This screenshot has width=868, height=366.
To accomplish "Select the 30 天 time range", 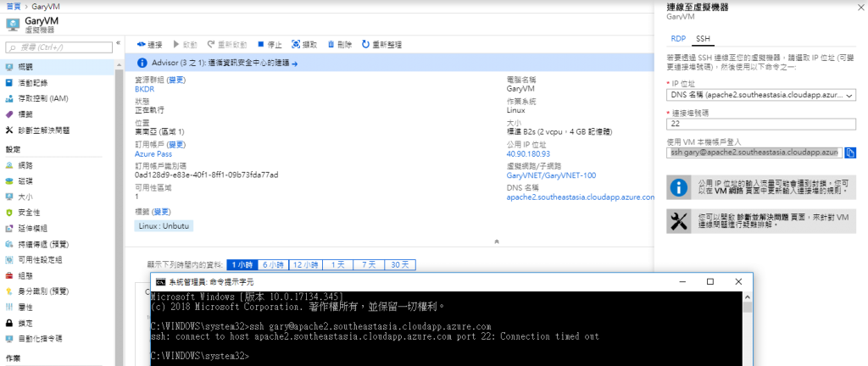I will coord(400,265).
